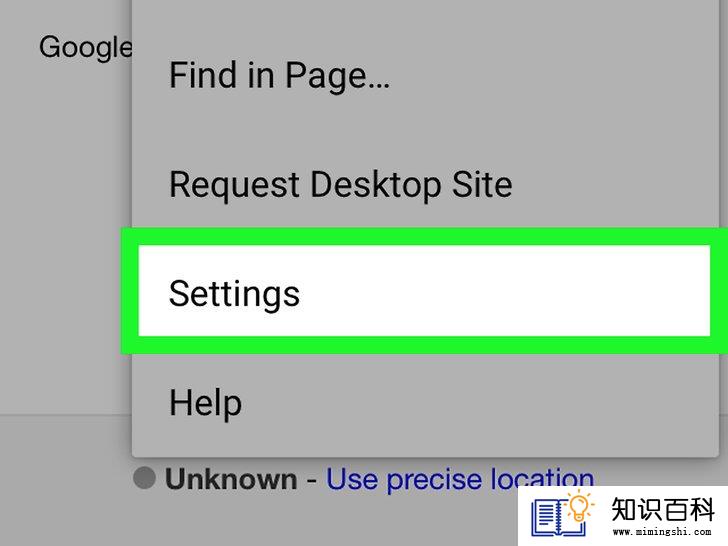The width and height of the screenshot is (728, 546).
Task: Click empty menu space above Find in Page
Action: [x=424, y=23]
